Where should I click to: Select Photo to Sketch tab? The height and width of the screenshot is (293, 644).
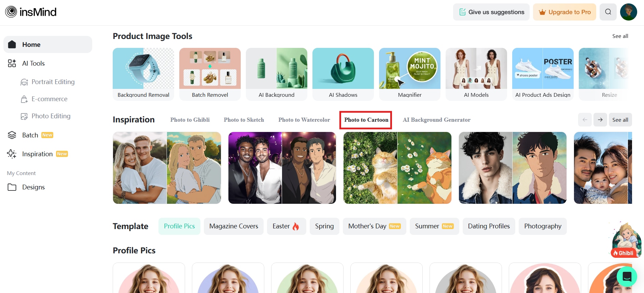[x=244, y=120]
